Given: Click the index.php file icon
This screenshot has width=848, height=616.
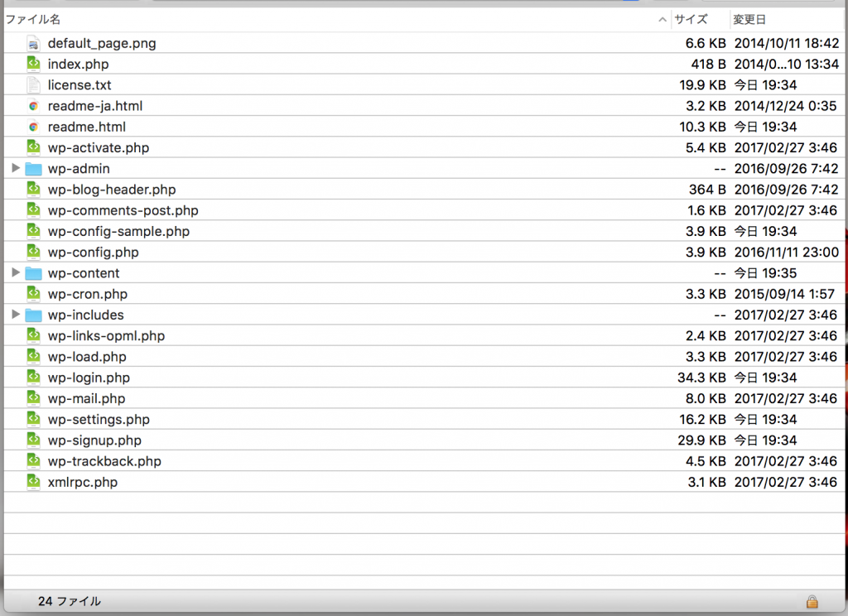Looking at the screenshot, I should (x=33, y=64).
